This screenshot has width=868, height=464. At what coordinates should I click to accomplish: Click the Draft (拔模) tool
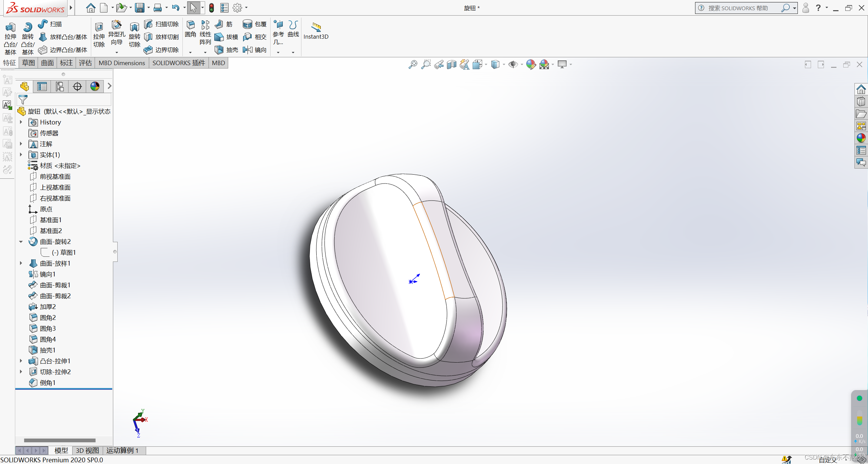click(x=226, y=37)
